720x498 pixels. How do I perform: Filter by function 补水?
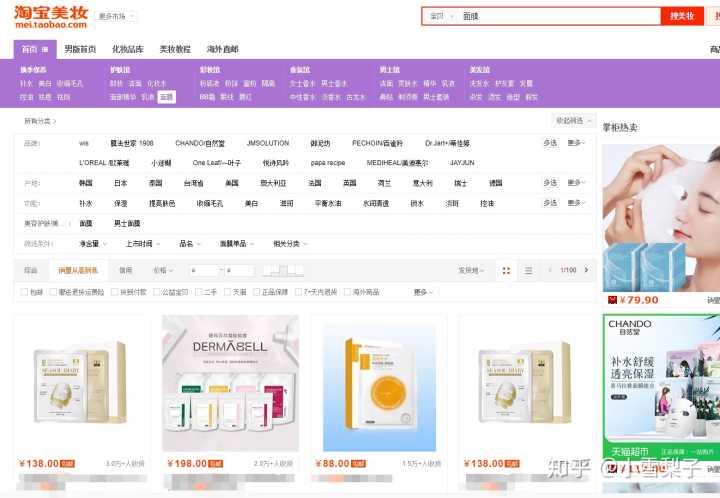[85, 203]
